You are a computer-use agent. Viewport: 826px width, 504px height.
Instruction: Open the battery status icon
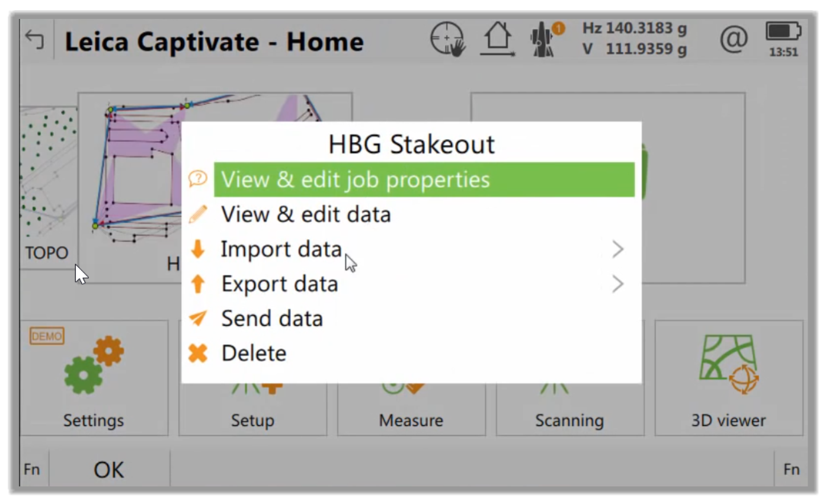(x=783, y=39)
